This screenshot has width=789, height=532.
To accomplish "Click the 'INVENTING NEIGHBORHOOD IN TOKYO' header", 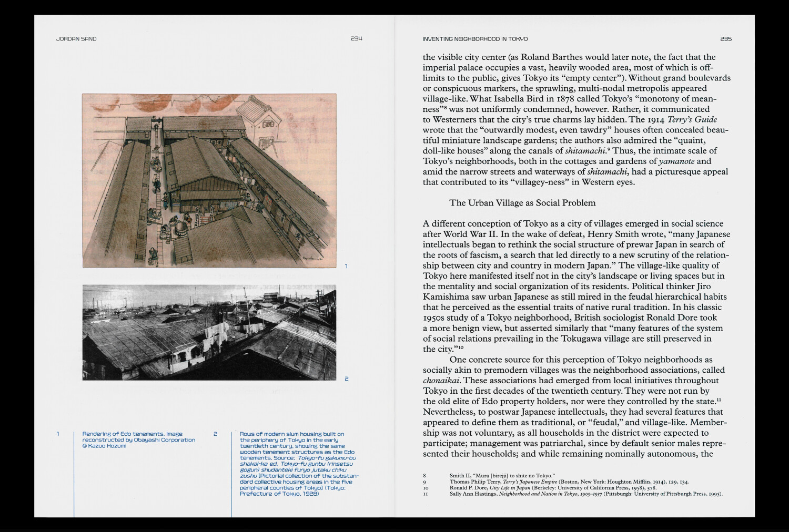I will pos(475,39).
